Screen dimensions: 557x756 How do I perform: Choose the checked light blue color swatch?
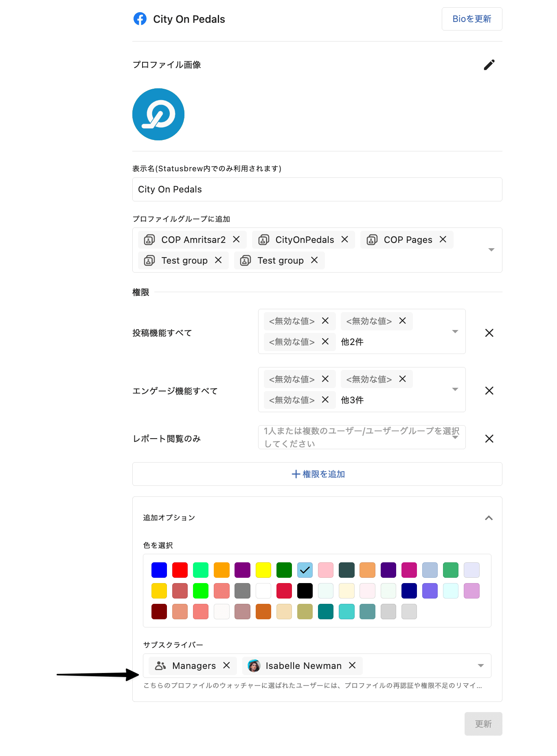(x=305, y=570)
